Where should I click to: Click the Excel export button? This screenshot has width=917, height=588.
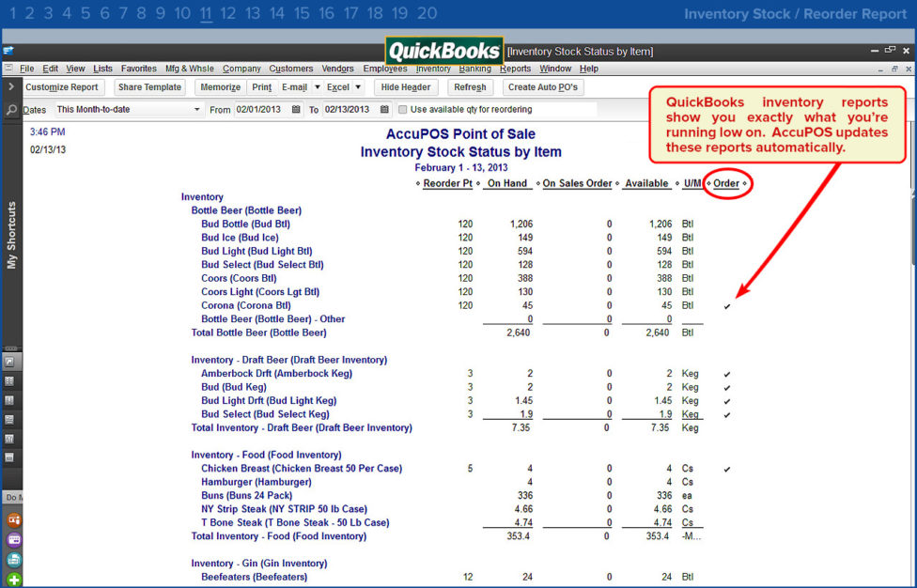(x=338, y=87)
